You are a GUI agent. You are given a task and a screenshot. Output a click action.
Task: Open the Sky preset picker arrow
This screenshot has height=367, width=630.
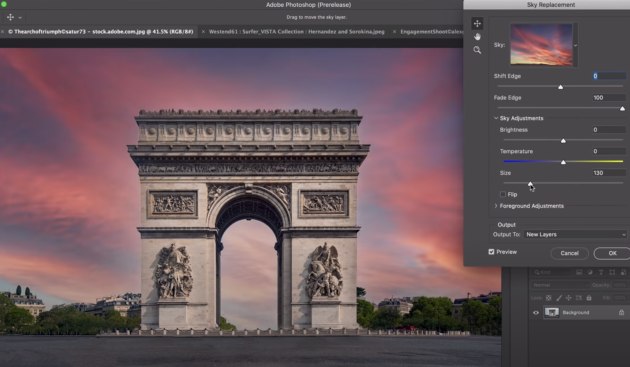[575, 45]
